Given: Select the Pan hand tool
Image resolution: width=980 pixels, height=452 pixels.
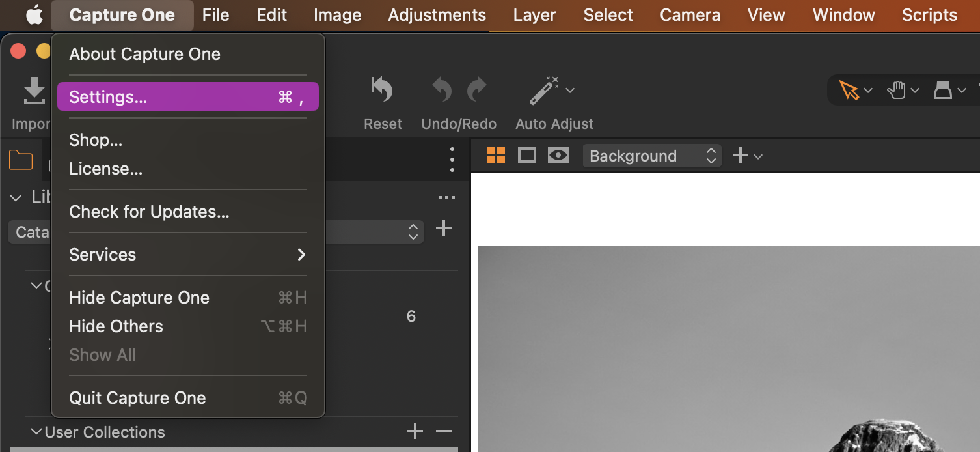Looking at the screenshot, I should [x=897, y=91].
